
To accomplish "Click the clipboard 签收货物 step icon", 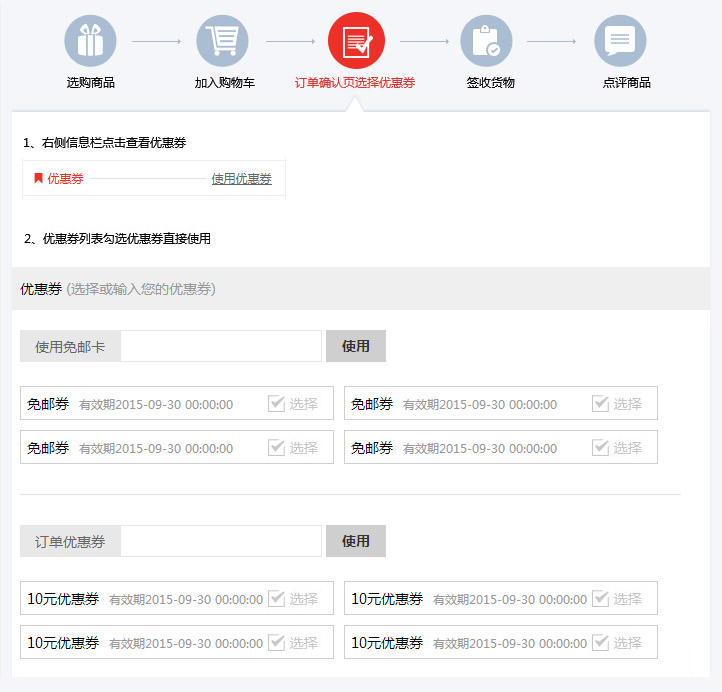I will click(x=486, y=41).
